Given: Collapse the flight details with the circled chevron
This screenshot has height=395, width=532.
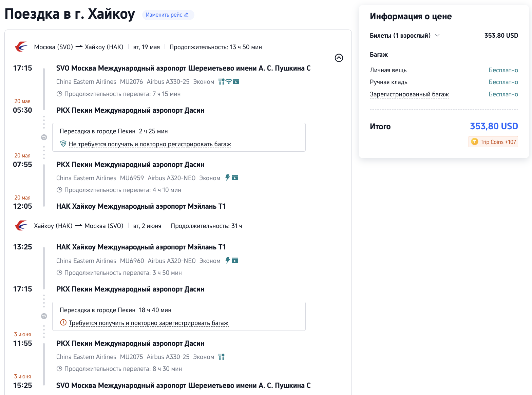Looking at the screenshot, I should coord(339,58).
